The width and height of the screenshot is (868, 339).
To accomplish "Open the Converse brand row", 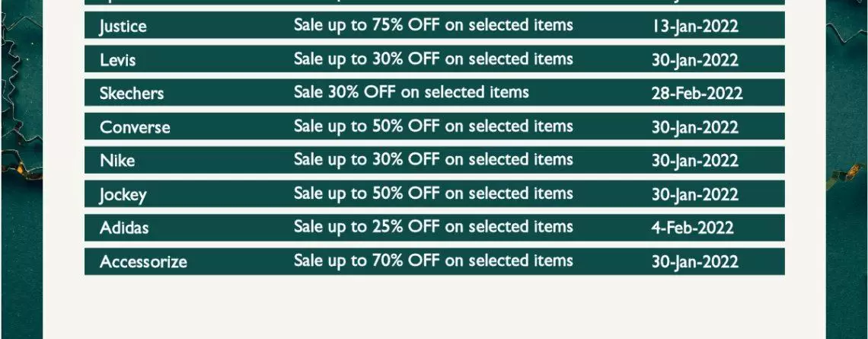I will [435, 126].
